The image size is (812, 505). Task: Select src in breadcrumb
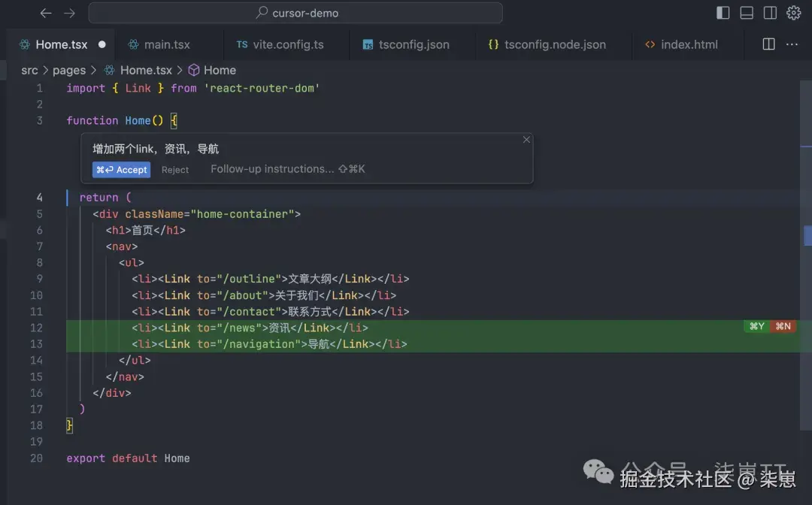[x=29, y=71]
